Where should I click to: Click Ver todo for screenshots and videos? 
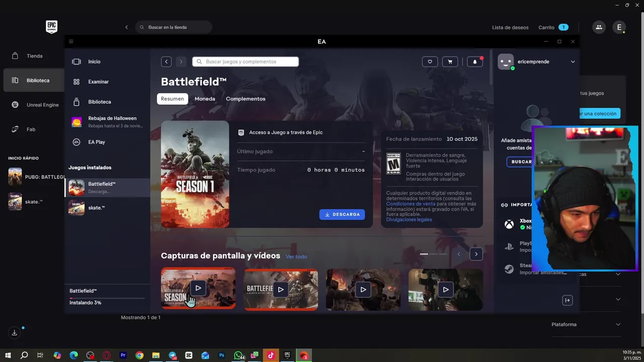(296, 256)
